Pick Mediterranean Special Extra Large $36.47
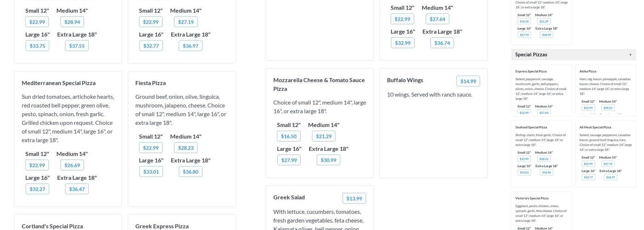The height and width of the screenshot is (230, 644). tap(77, 189)
